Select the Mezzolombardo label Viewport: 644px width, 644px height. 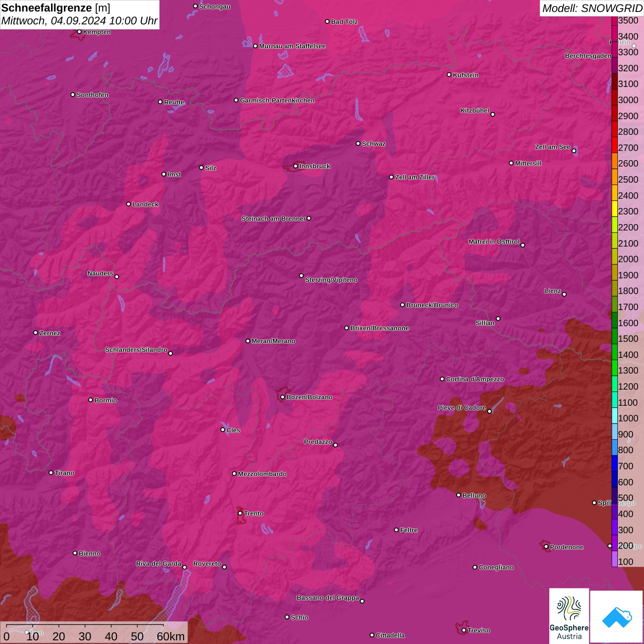(262, 474)
